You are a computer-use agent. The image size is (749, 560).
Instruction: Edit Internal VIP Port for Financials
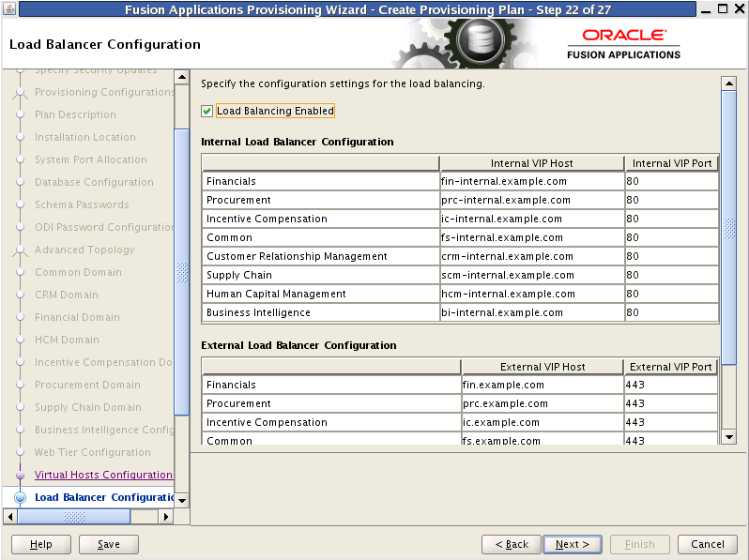click(672, 181)
